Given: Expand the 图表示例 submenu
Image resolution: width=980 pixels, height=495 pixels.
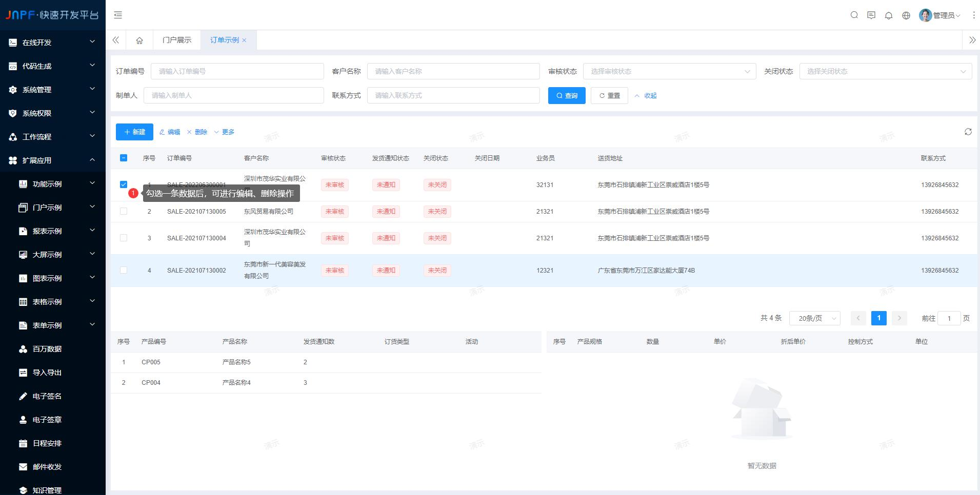Looking at the screenshot, I should click(53, 278).
